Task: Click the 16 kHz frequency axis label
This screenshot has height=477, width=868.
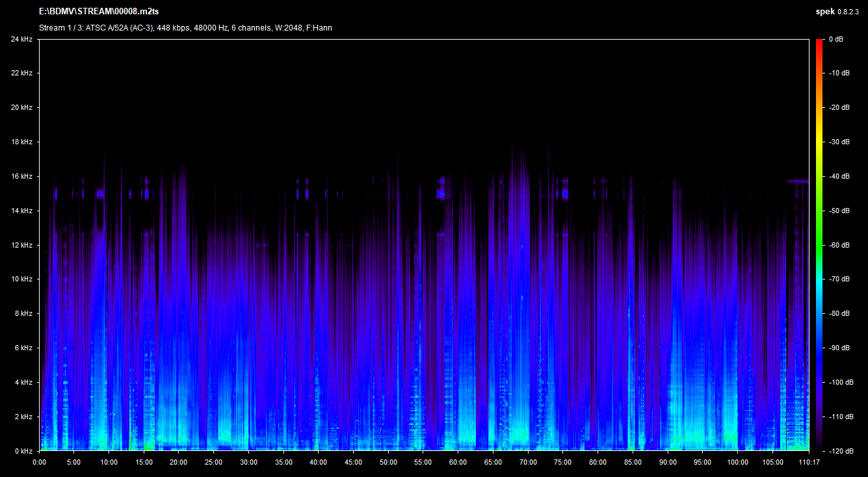Action: tap(21, 177)
